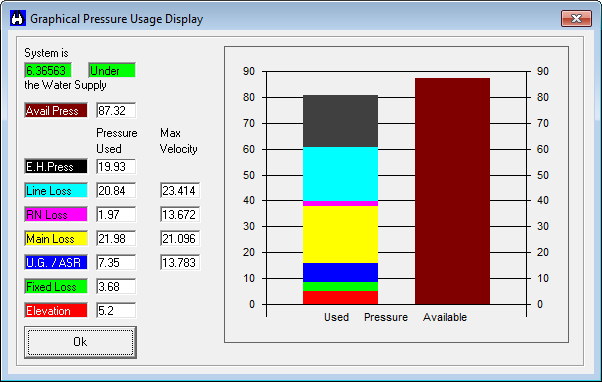
Task: Click the dark red Available pressure bar
Action: pyautogui.click(x=452, y=191)
